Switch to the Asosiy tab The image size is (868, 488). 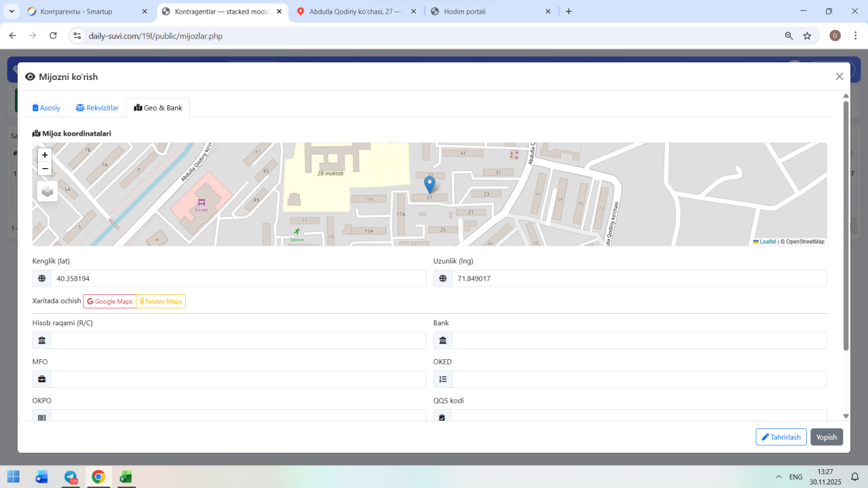(x=47, y=108)
